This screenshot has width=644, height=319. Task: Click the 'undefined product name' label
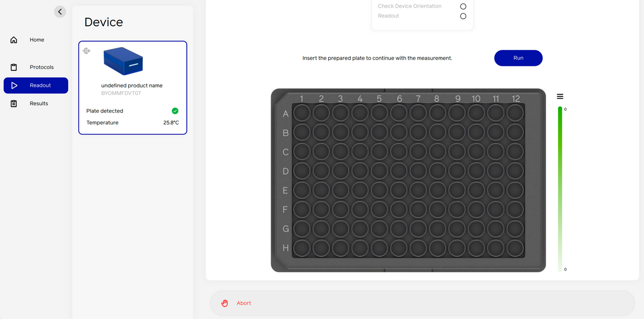(x=132, y=85)
